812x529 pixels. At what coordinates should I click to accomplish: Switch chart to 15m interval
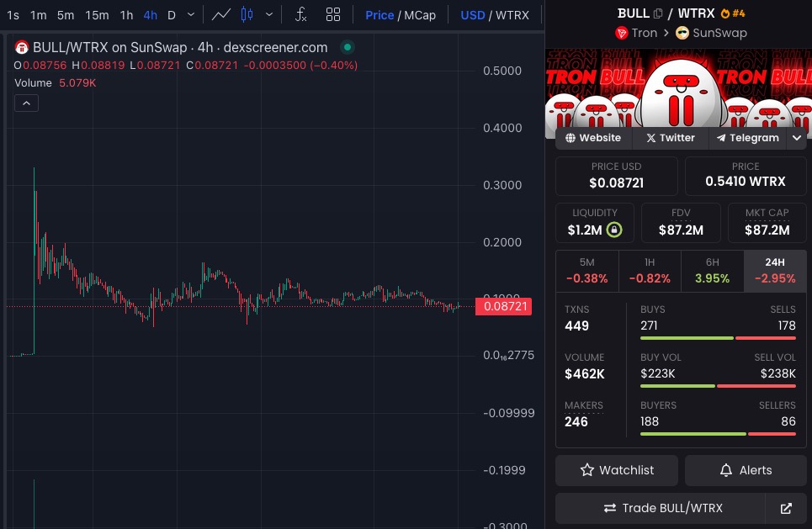click(x=97, y=15)
